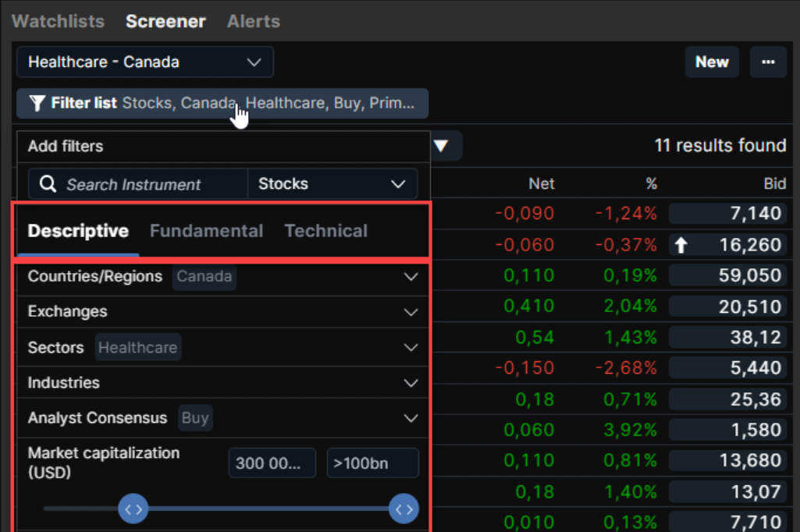This screenshot has height=532, width=800.
Task: Expand the Sectors filter chevron
Action: [411, 347]
